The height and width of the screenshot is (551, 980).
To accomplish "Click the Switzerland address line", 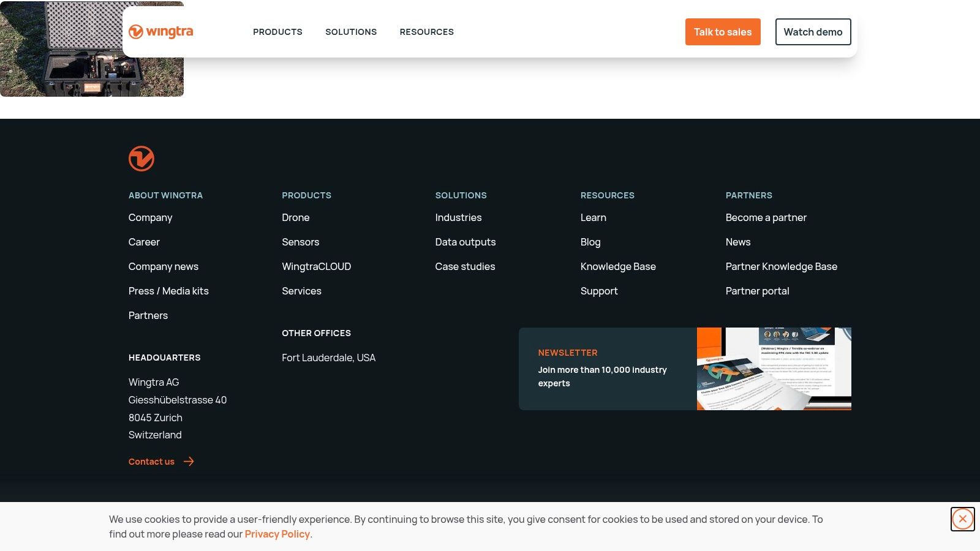I will pyautogui.click(x=155, y=435).
